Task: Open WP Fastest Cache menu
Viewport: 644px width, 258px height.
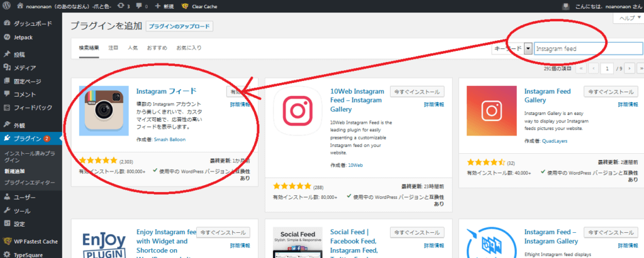Action: click(x=31, y=241)
